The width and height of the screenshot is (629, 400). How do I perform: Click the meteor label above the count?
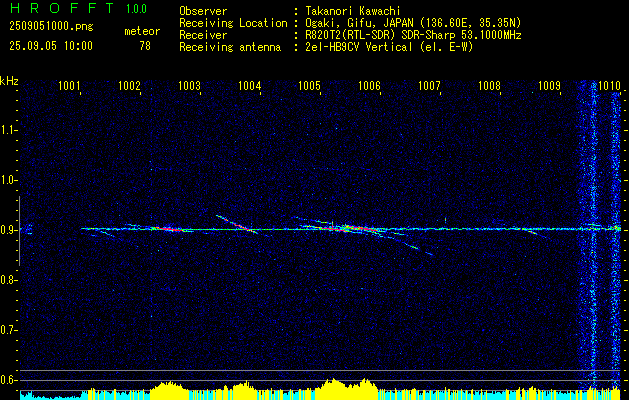coord(142,31)
